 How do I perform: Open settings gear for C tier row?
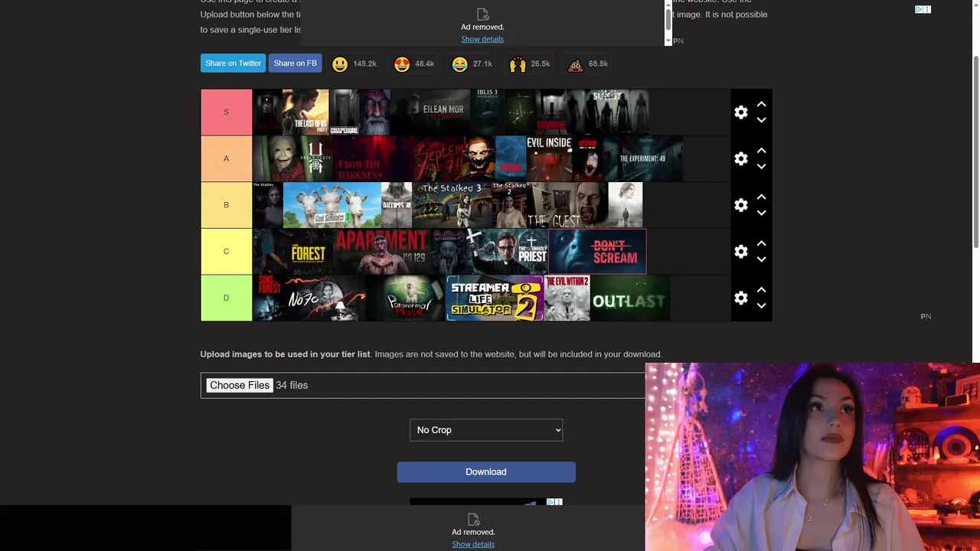click(x=740, y=252)
